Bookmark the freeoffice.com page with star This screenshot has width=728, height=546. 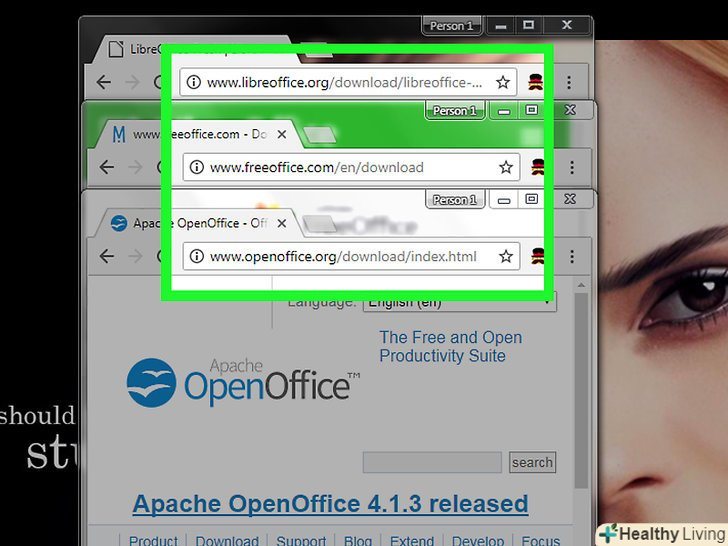click(x=506, y=167)
